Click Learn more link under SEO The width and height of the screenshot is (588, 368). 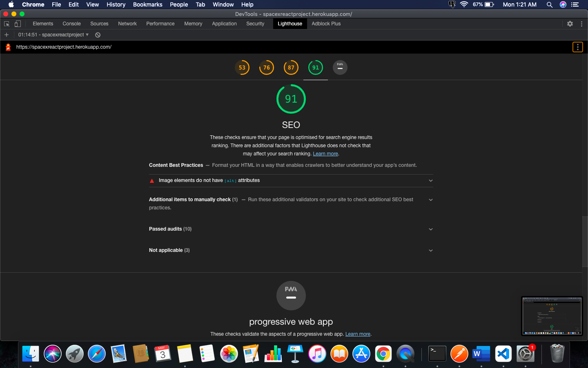[325, 154]
